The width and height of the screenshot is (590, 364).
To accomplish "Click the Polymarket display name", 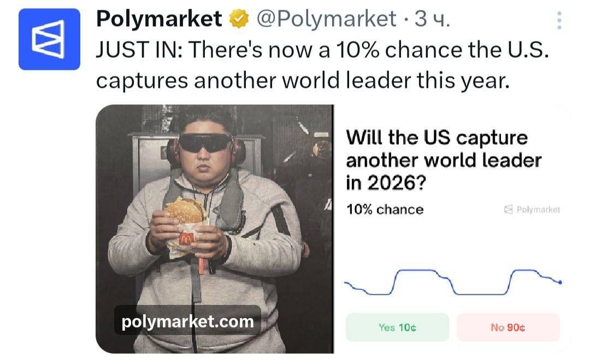I will (x=158, y=19).
